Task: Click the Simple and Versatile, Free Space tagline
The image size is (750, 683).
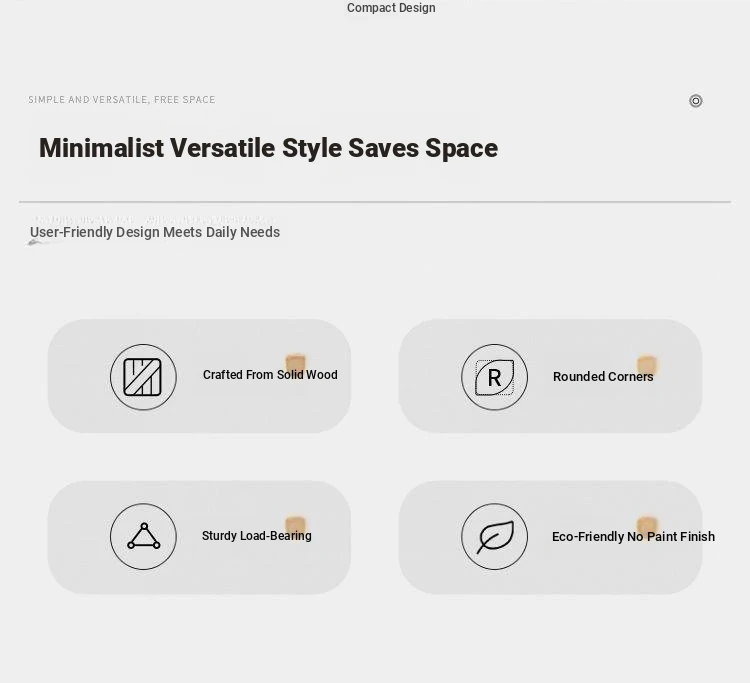Action: pyautogui.click(x=121, y=99)
